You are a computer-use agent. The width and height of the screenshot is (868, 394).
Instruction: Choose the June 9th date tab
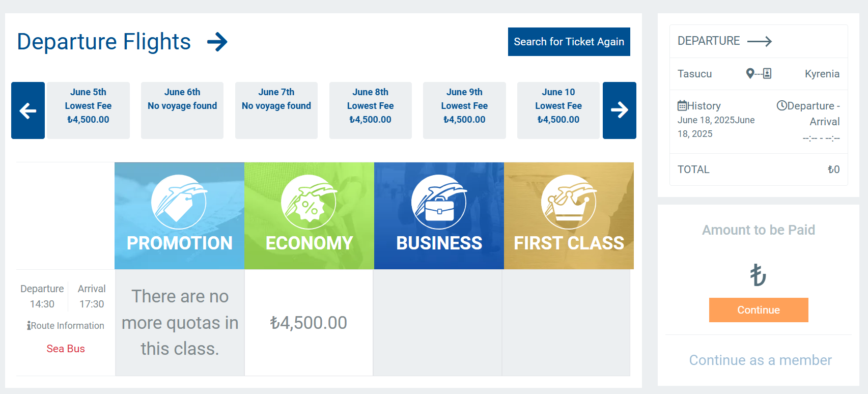(x=464, y=110)
